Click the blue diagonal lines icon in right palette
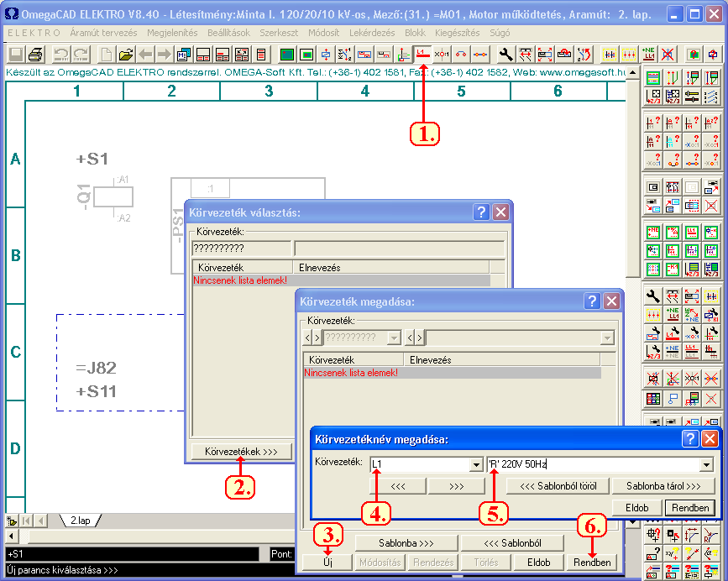This screenshot has width=728, height=581. (711, 97)
